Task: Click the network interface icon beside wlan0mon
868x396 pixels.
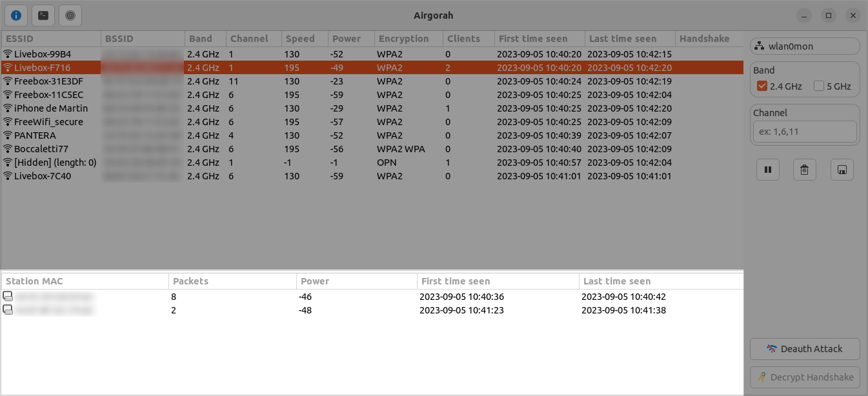Action: tap(759, 45)
